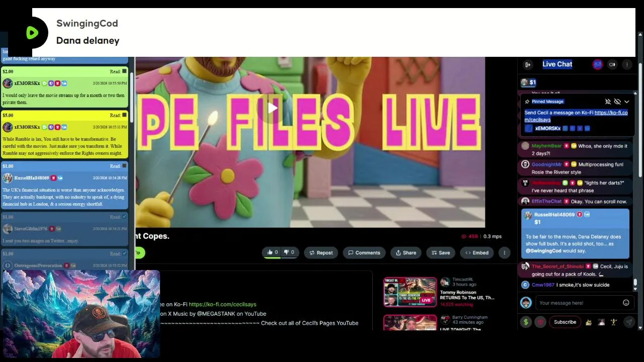Click the $1 rant chip in Live Chat
644x362 pixels.
tap(528, 82)
